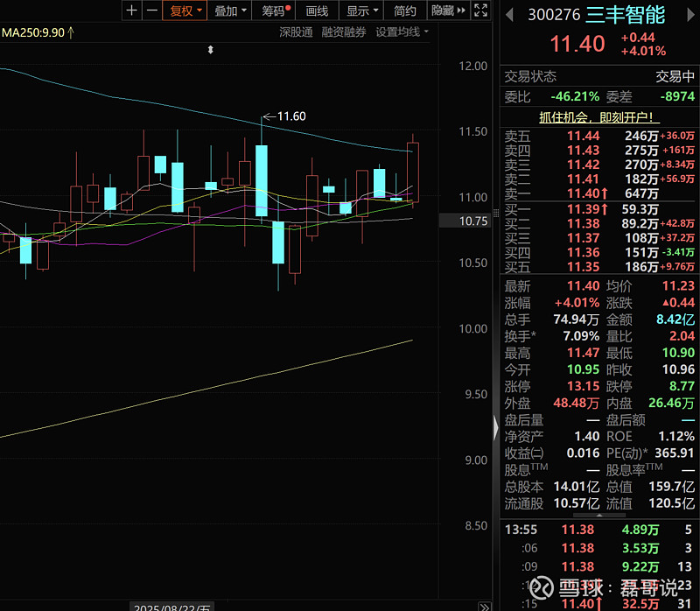Image resolution: width=700 pixels, height=611 pixels.
Task: Click the stock name 三丰智能
Action: 625,15
